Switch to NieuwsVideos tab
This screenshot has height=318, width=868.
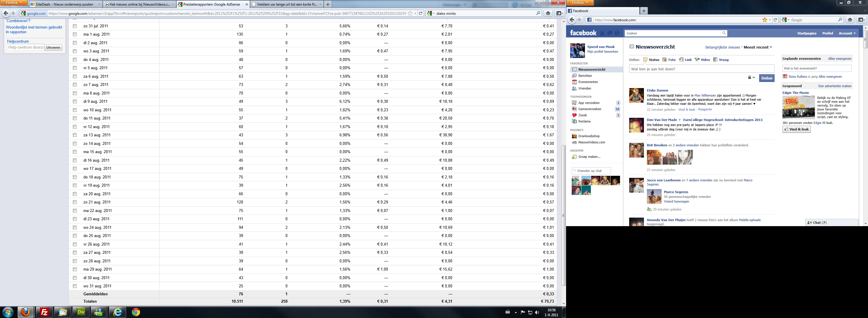click(x=139, y=4)
